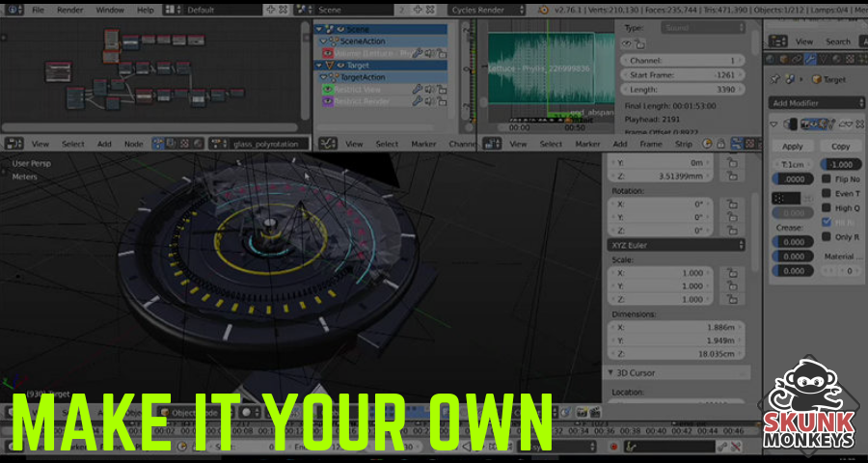Click the lock icon in sequencer header

[x=720, y=144]
